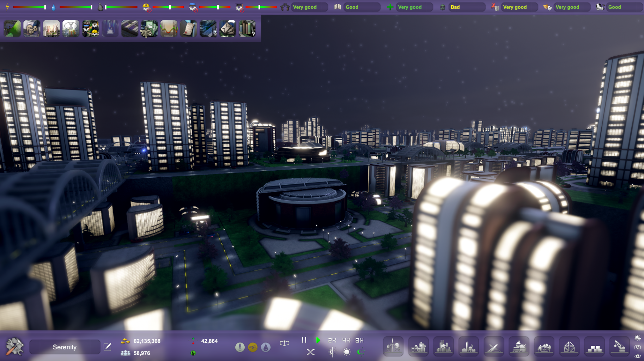The image size is (644, 361).
Task: Open the government domed buildings menu
Action: click(x=519, y=346)
